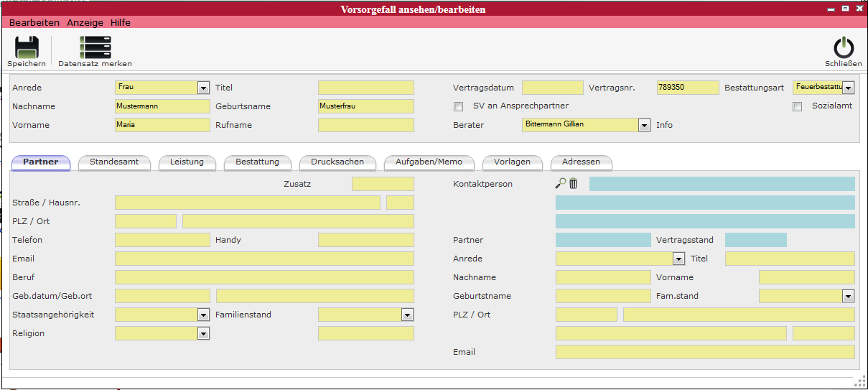Click the Kontaktperson search magnifier icon
This screenshot has height=390, width=868.
561,184
